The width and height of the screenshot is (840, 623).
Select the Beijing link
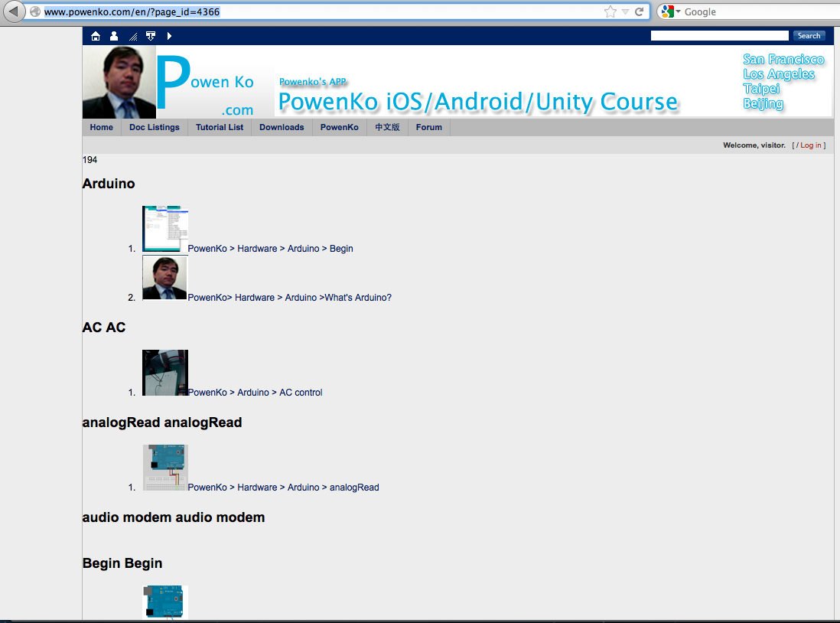click(763, 103)
